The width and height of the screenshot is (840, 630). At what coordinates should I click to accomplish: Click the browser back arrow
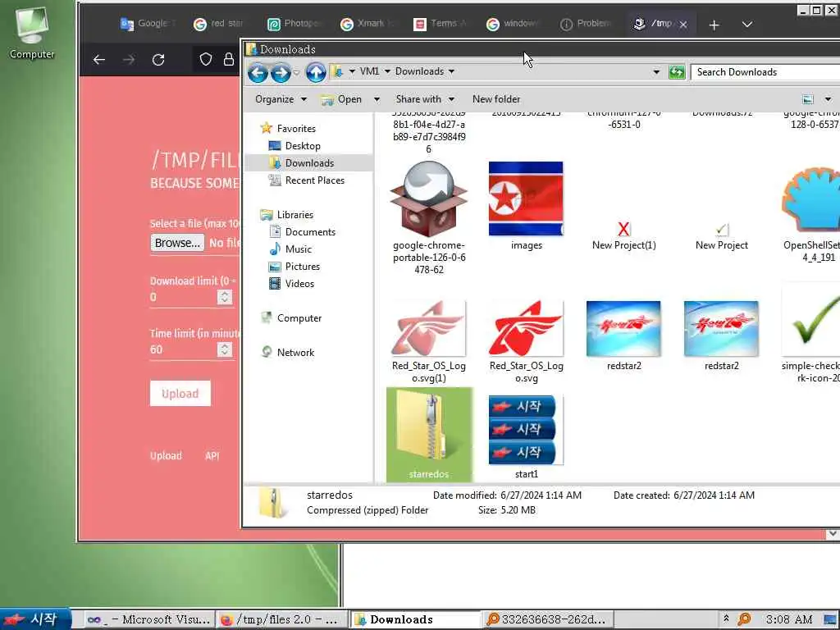pyautogui.click(x=99, y=59)
